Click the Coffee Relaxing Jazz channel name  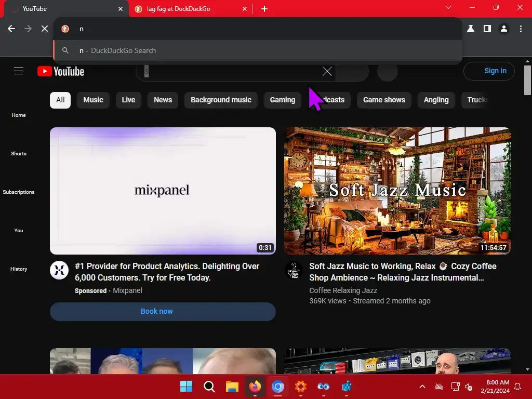[343, 290]
